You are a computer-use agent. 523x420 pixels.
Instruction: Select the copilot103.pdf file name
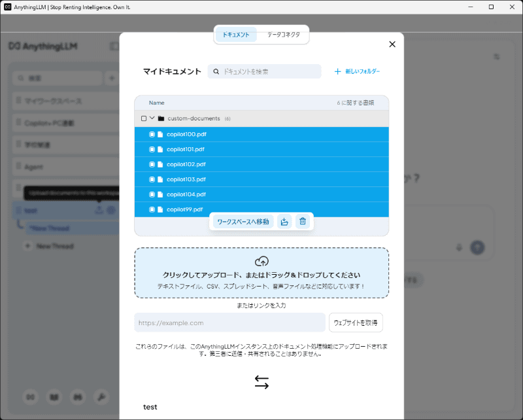(x=186, y=179)
